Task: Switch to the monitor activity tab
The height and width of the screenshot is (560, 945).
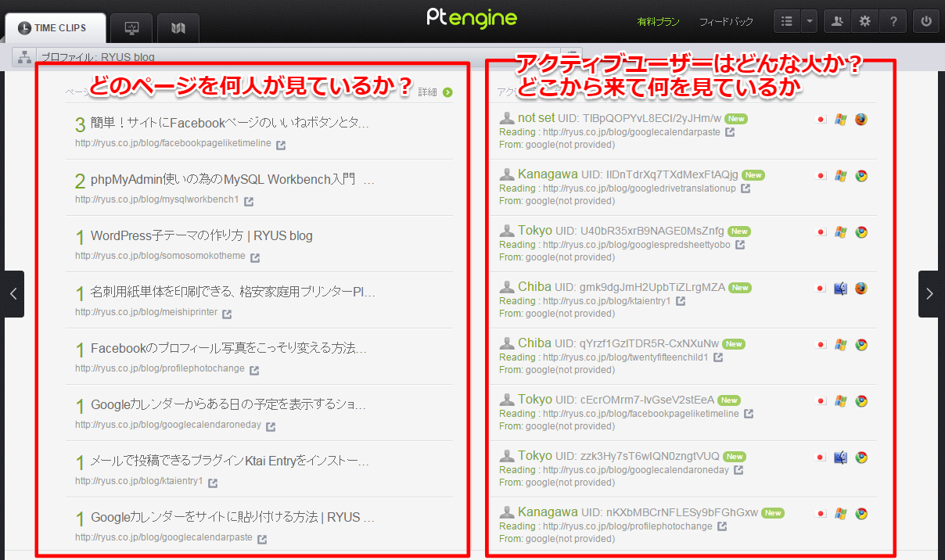Action: pyautogui.click(x=131, y=28)
